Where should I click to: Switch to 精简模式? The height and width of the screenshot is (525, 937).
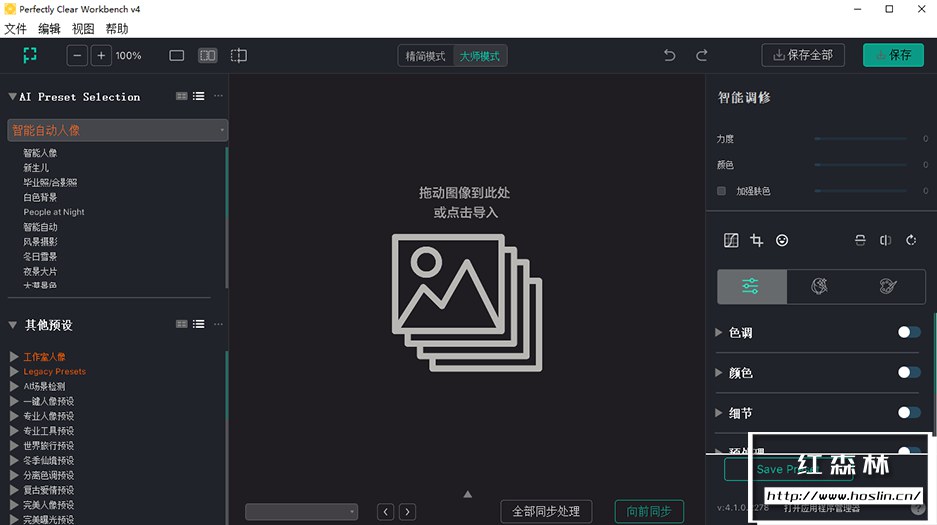[x=425, y=56]
